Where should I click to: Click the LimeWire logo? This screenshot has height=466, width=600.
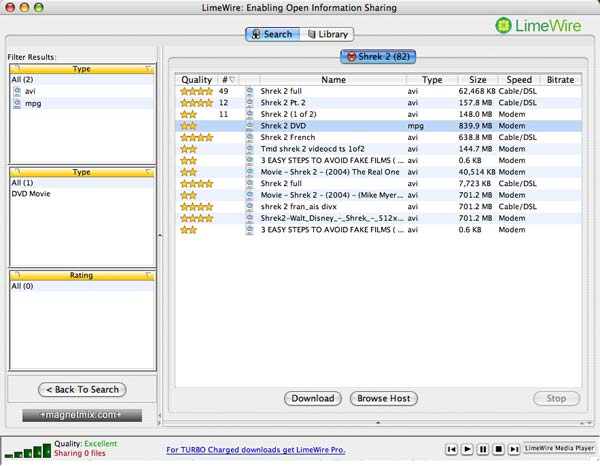click(x=538, y=26)
